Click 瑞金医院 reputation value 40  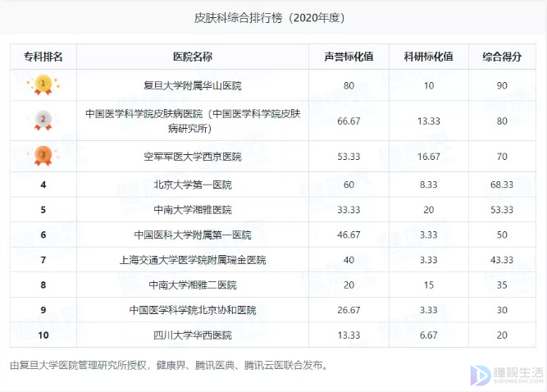click(349, 260)
